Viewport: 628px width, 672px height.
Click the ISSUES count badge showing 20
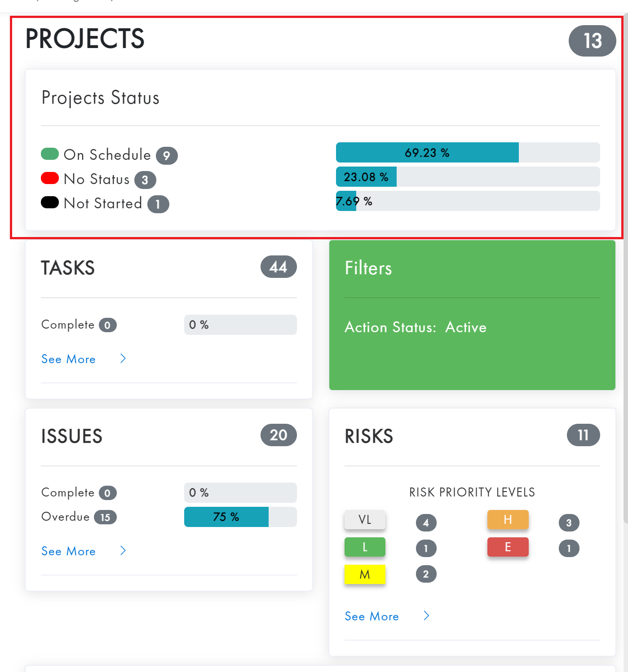(278, 435)
